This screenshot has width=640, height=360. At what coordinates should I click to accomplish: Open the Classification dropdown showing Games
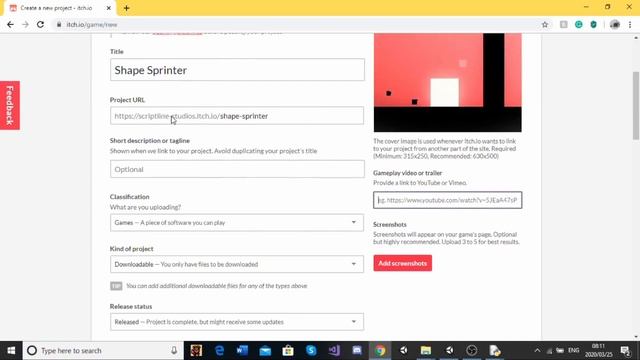point(237,222)
